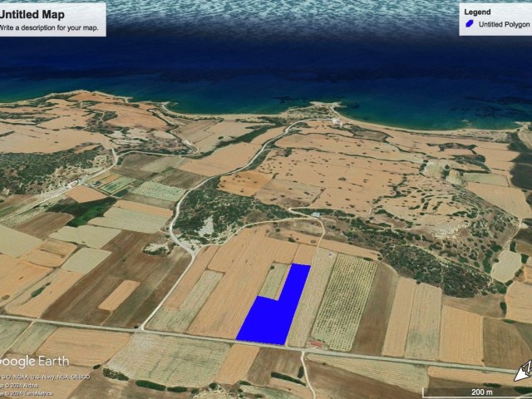Click the "200 m" scale bar
This screenshot has height=399, width=532.
coord(479,392)
